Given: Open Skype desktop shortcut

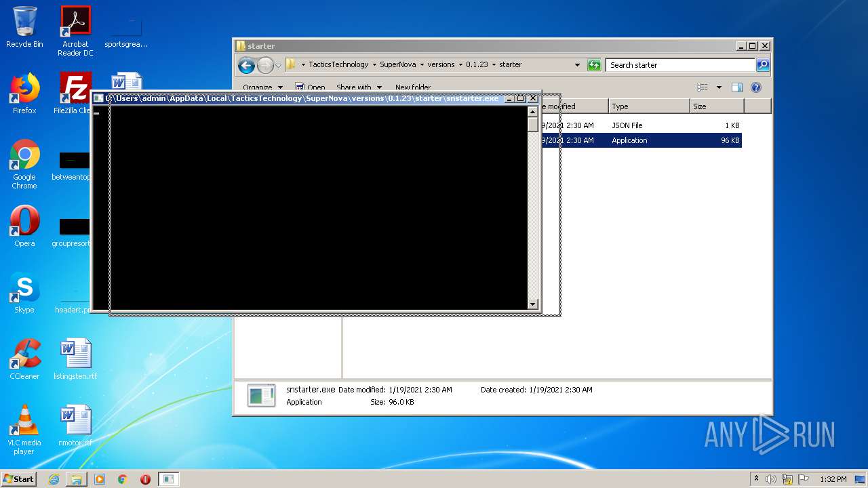Looking at the screenshot, I should [x=24, y=293].
